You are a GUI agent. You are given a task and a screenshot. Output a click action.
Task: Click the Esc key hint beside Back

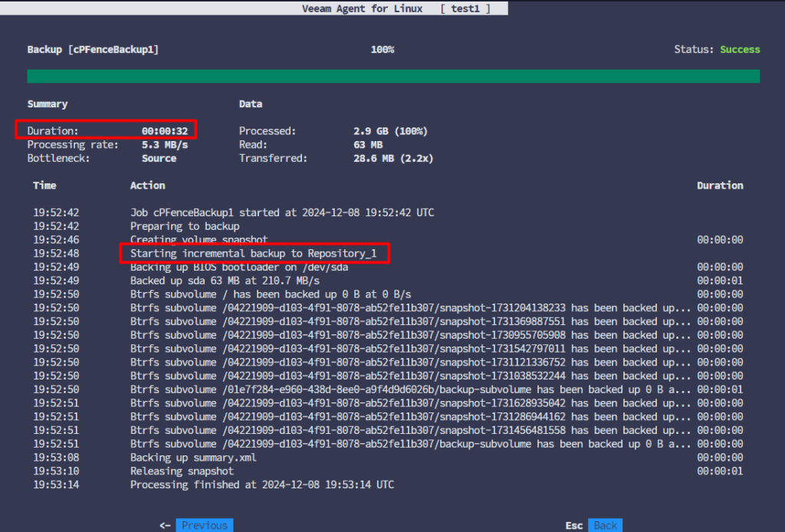tap(574, 525)
